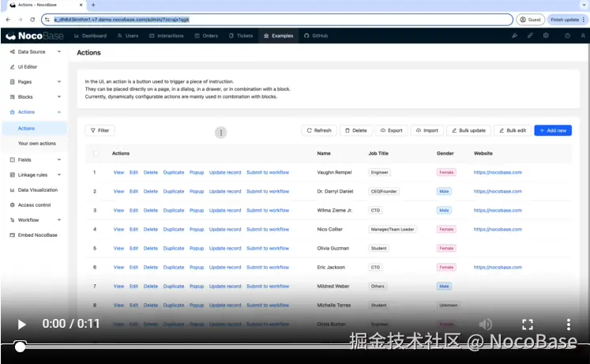Open video more options menu

568,325
